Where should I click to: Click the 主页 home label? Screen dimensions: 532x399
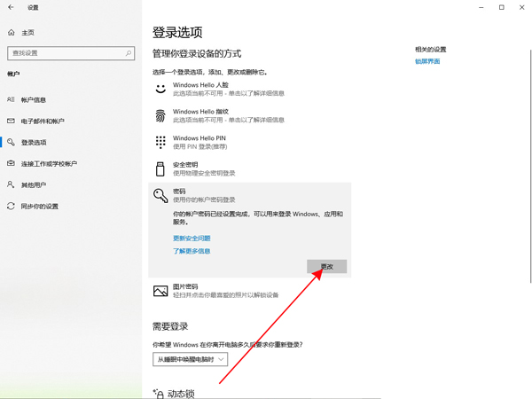point(27,33)
